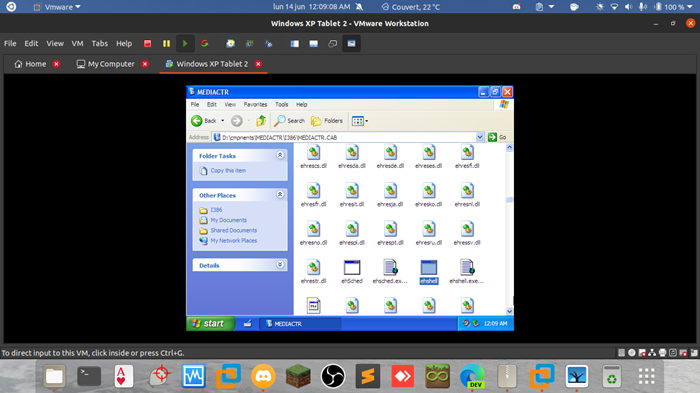This screenshot has height=393, width=700.
Task: Expand the address bar dropdown arrow
Action: (x=479, y=137)
